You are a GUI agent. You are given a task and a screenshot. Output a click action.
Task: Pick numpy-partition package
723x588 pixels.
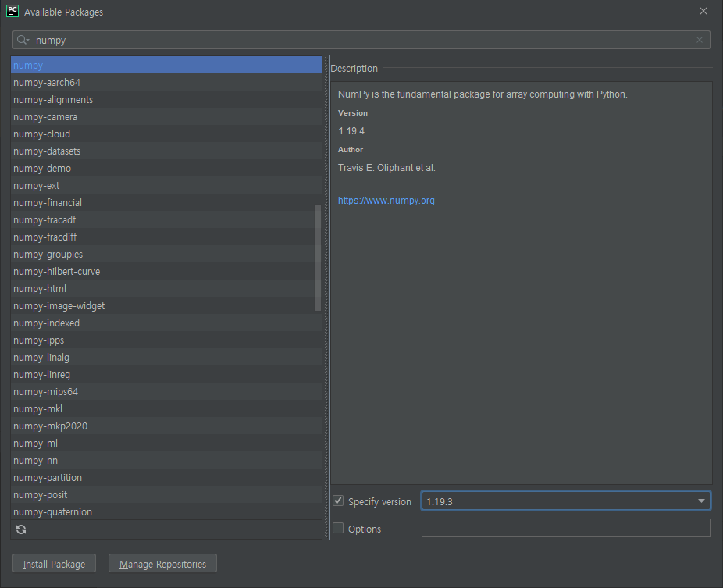166,477
